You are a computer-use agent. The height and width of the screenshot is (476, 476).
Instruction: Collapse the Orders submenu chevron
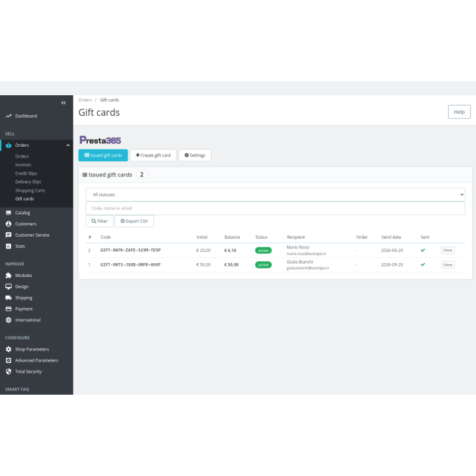click(68, 145)
